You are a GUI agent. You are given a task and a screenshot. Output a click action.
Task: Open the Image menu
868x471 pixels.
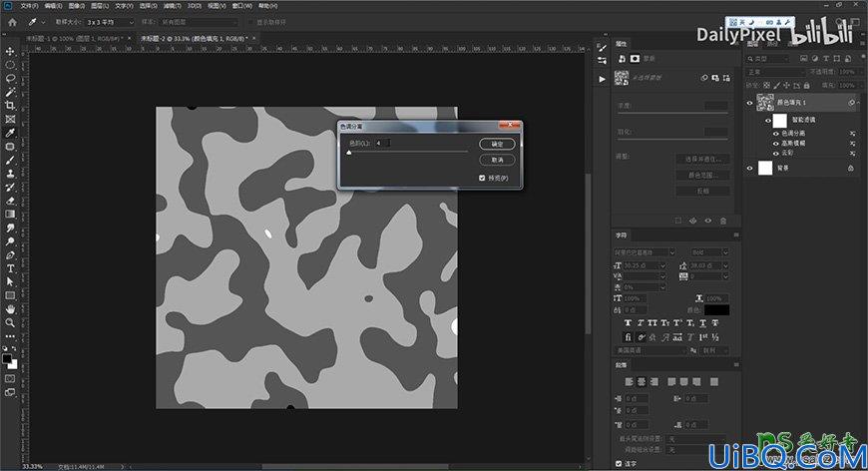(x=77, y=6)
